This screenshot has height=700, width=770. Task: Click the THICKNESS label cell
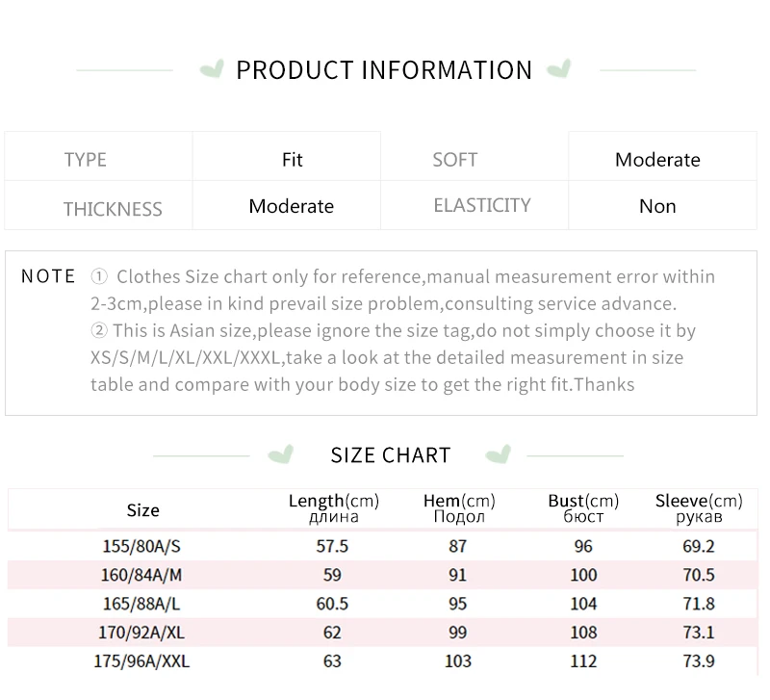[x=98, y=205]
